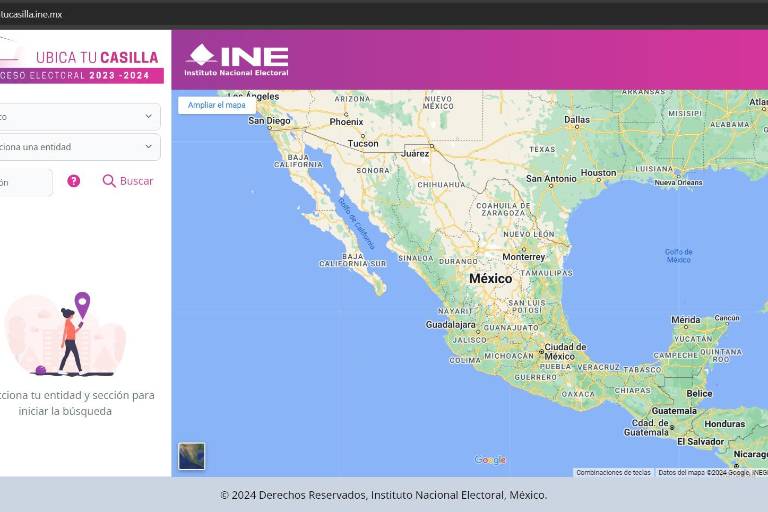The width and height of the screenshot is (768, 512).
Task: Click the magnifying glass search icon
Action: pos(109,181)
